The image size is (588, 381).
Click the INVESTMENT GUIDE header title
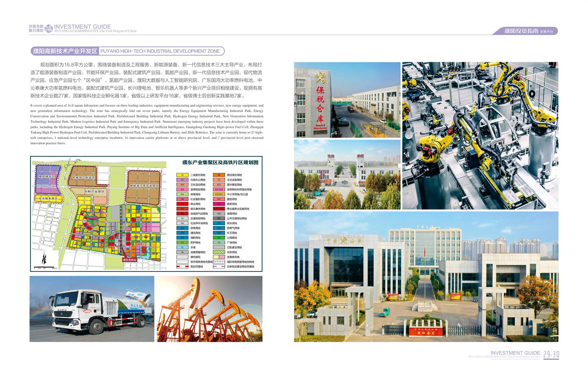click(82, 27)
